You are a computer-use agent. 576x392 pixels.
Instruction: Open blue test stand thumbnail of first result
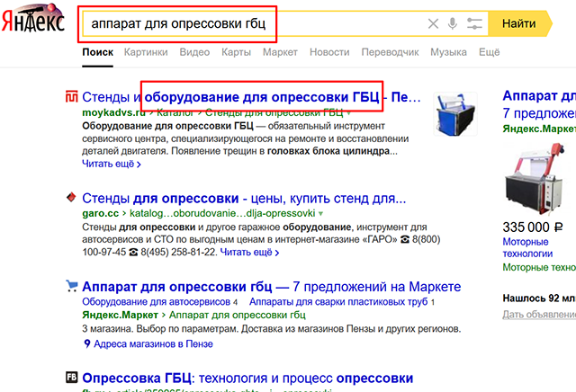(x=455, y=114)
